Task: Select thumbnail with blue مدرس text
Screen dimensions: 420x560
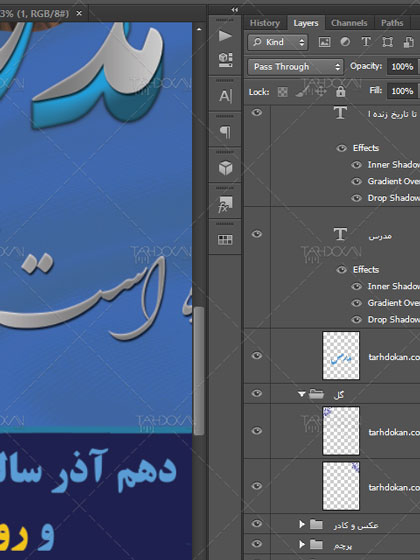Action: (x=341, y=356)
